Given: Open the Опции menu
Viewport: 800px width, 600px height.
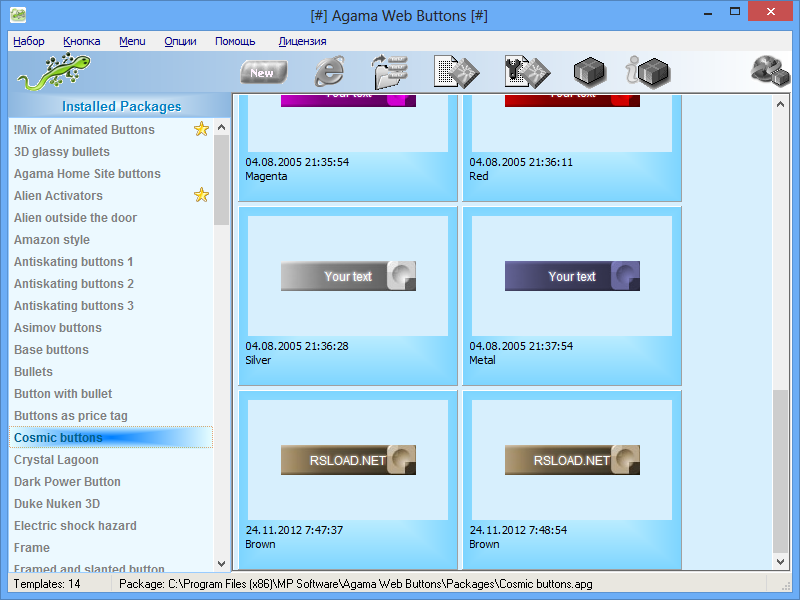Looking at the screenshot, I should coord(179,41).
